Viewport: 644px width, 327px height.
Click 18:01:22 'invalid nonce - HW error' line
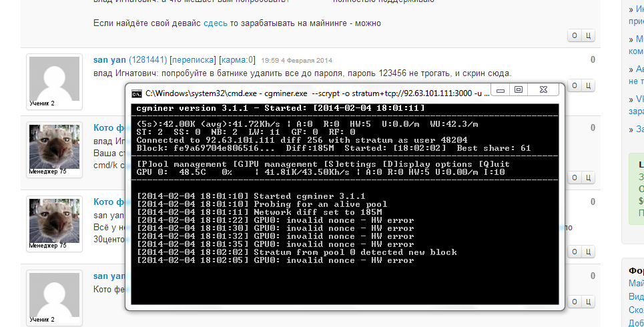pyautogui.click(x=275, y=220)
